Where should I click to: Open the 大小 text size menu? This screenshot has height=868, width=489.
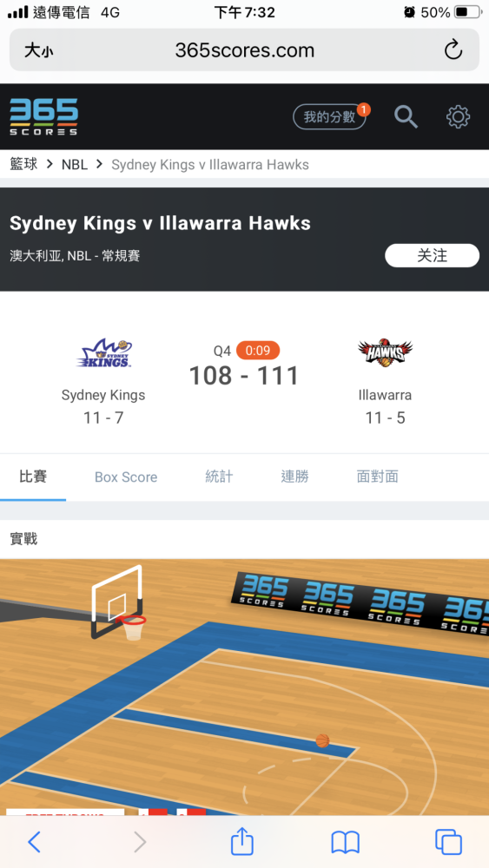coord(39,51)
